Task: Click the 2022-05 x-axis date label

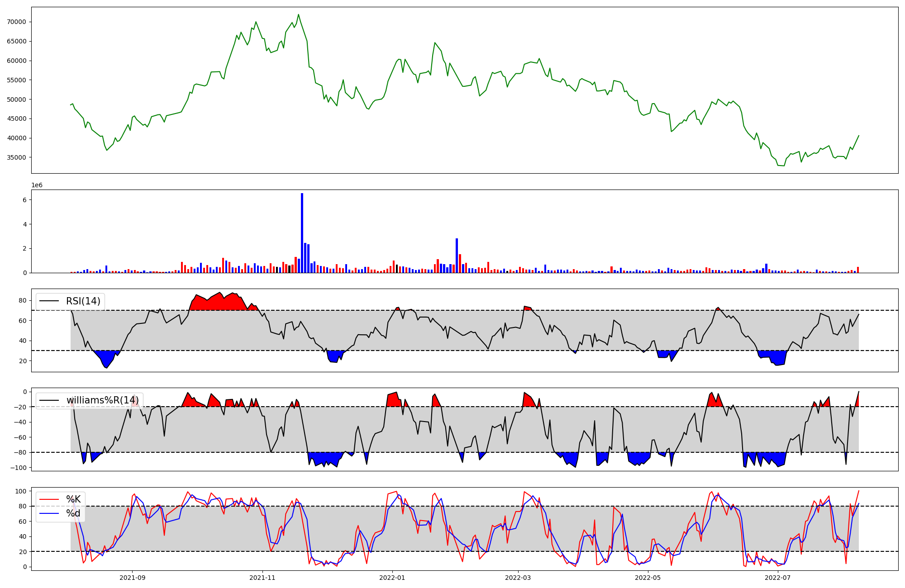Action: (648, 578)
